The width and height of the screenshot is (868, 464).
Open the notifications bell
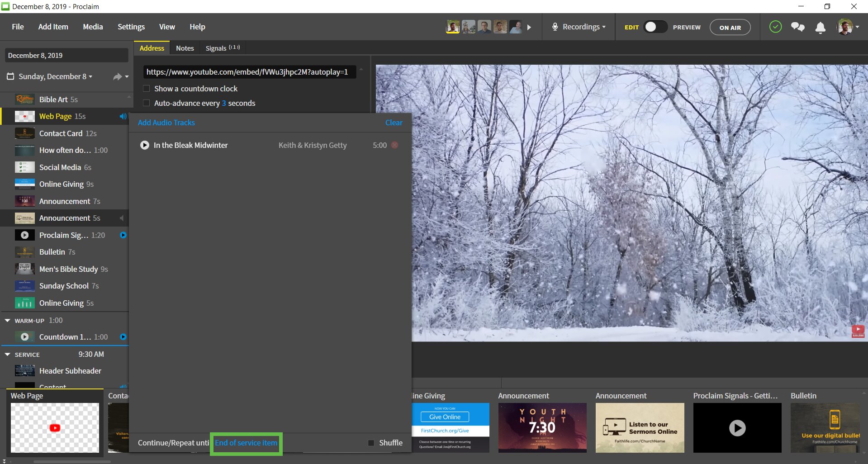(820, 27)
